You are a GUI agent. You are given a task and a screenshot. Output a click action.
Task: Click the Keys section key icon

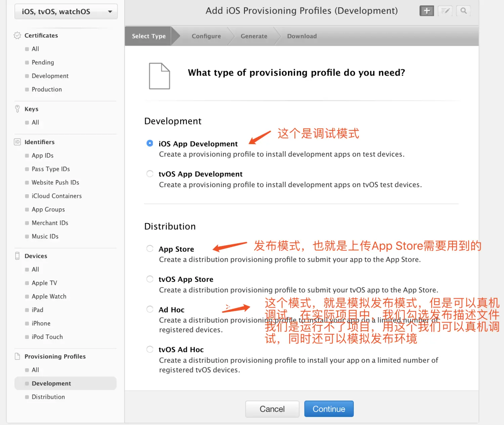17,109
